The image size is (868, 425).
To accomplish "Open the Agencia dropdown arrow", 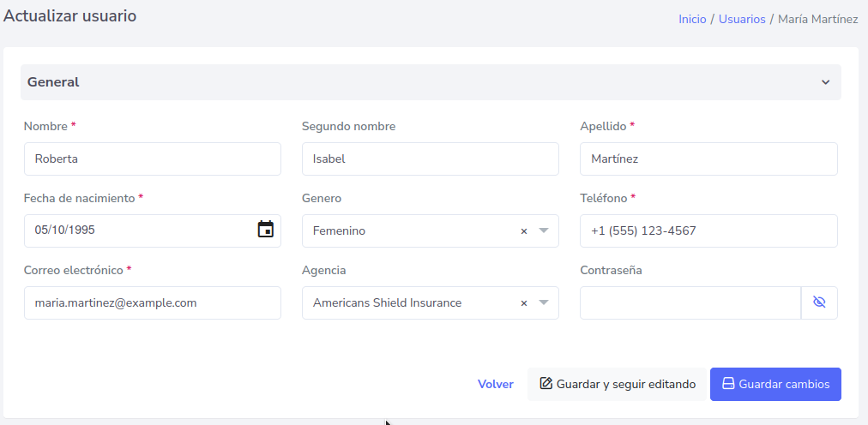I will [x=544, y=303].
